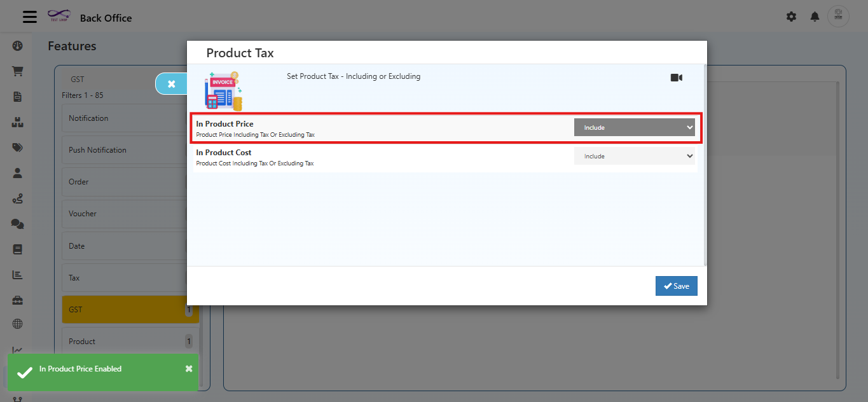Save the Product Tax settings
This screenshot has height=402, width=868.
click(676, 286)
